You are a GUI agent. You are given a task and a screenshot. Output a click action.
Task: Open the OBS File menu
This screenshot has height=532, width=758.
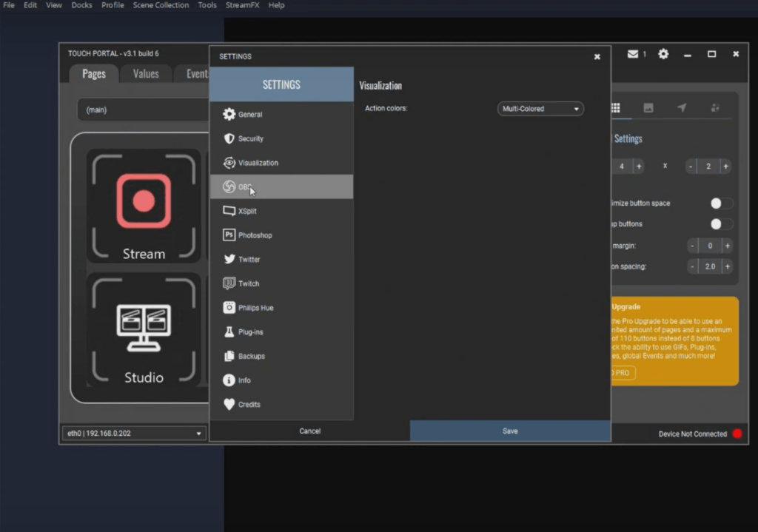click(x=9, y=5)
